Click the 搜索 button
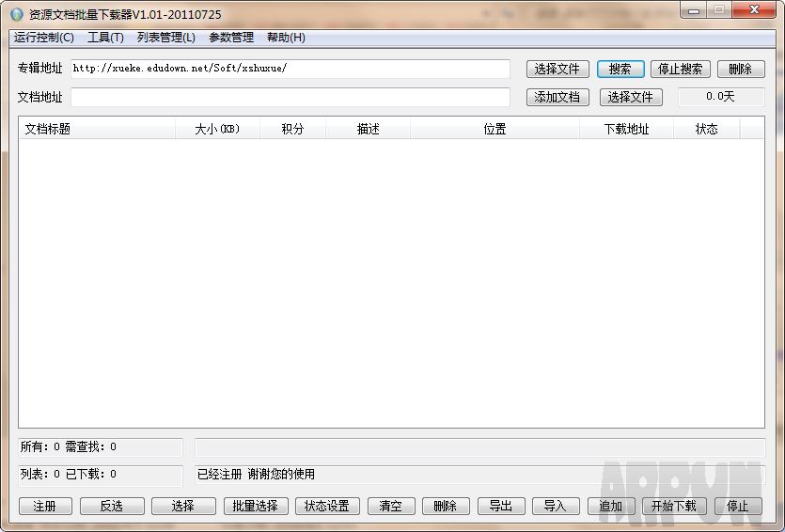 coord(620,69)
